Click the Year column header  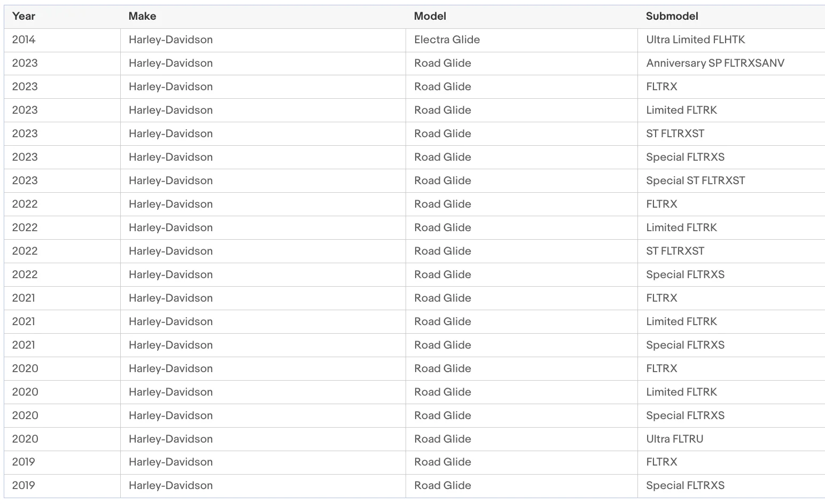click(24, 16)
